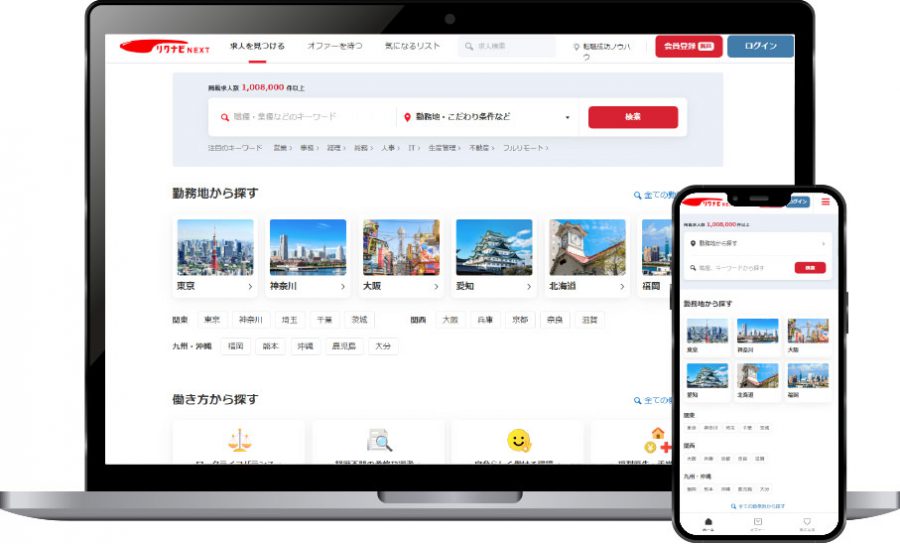Click the yellow smiley face icon
The width and height of the screenshot is (900, 544).
point(517,440)
